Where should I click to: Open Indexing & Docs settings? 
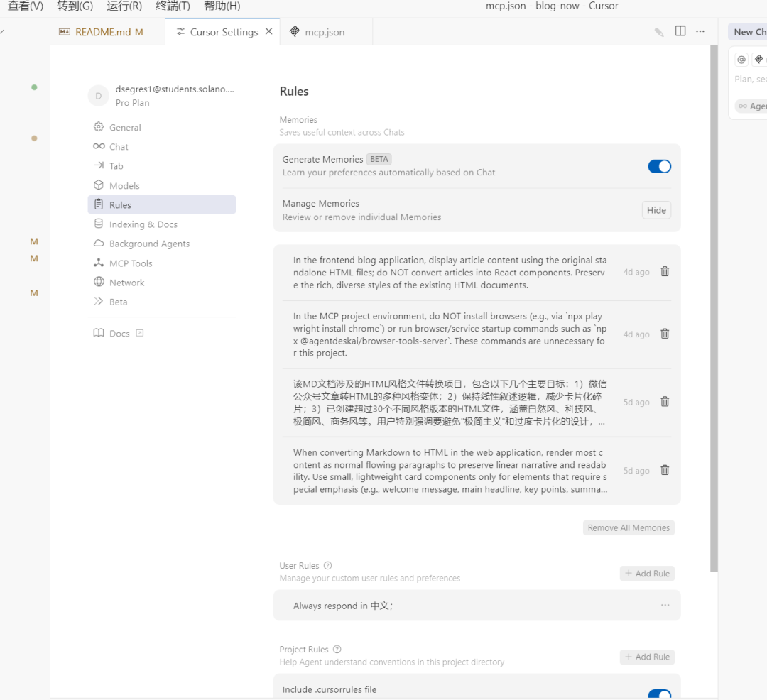point(161,224)
